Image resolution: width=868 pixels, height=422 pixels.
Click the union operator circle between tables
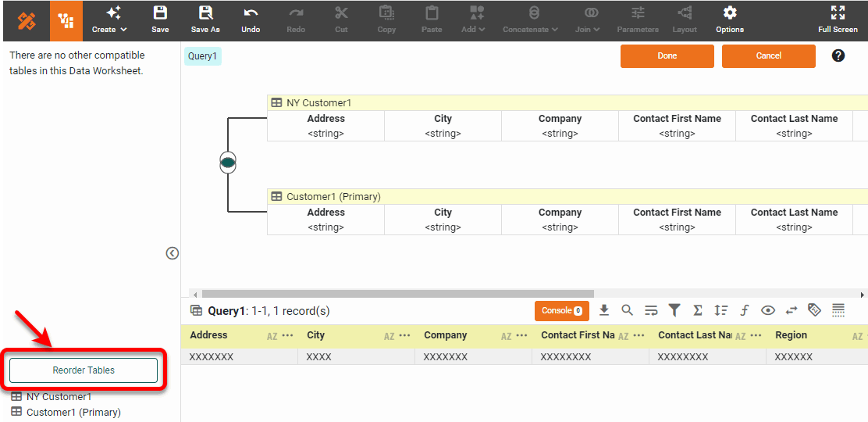click(x=227, y=163)
